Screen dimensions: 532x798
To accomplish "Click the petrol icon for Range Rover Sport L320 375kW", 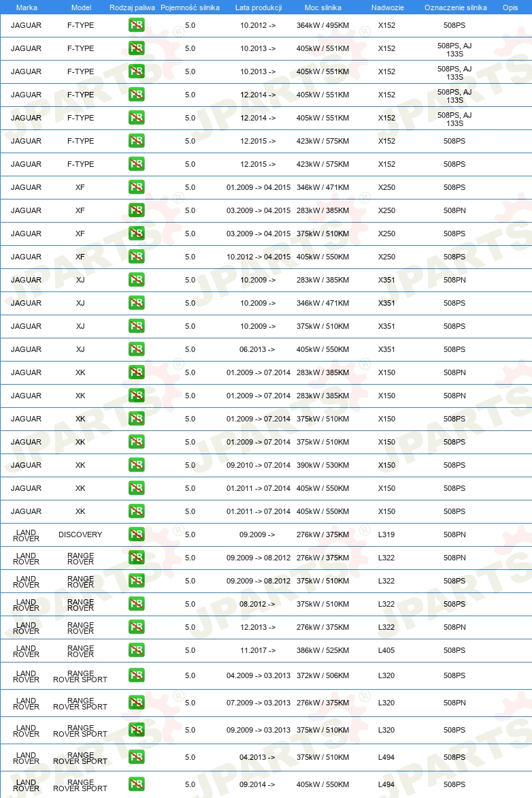I will pyautogui.click(x=136, y=730).
